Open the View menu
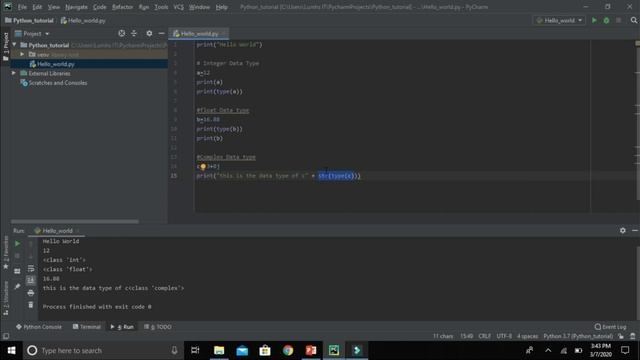 [53, 7]
